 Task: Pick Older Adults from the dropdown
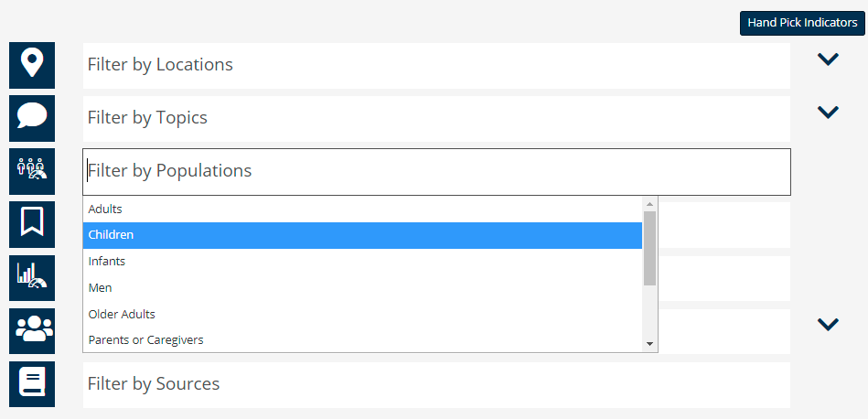pos(362,315)
